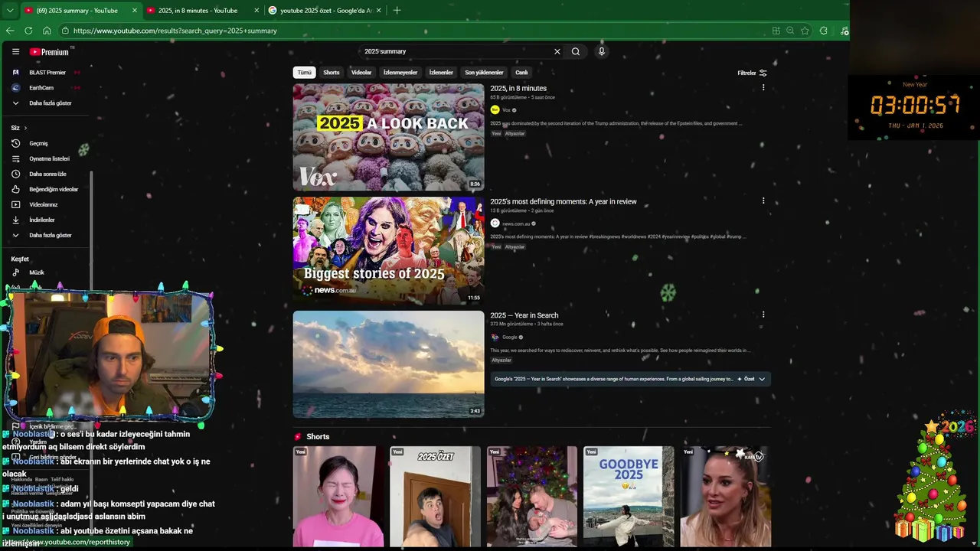Viewport: 980px width, 551px height.
Task: Click the URL address bar
Action: click(x=413, y=31)
